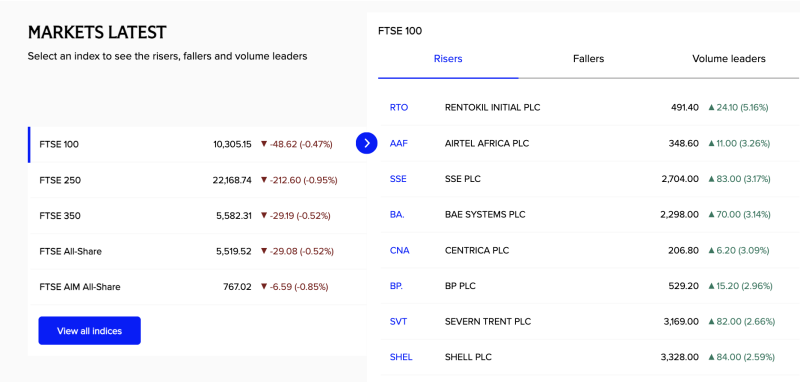Screen dimensions: 800x382
Task: Open the RTO ticker link
Action: [399, 108]
